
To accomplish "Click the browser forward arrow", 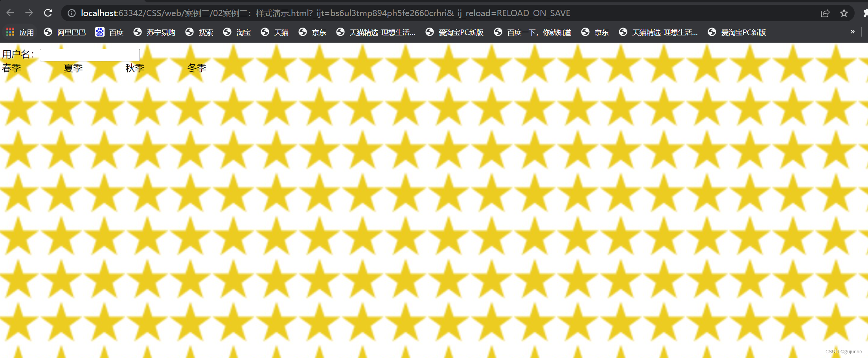I will tap(29, 13).
